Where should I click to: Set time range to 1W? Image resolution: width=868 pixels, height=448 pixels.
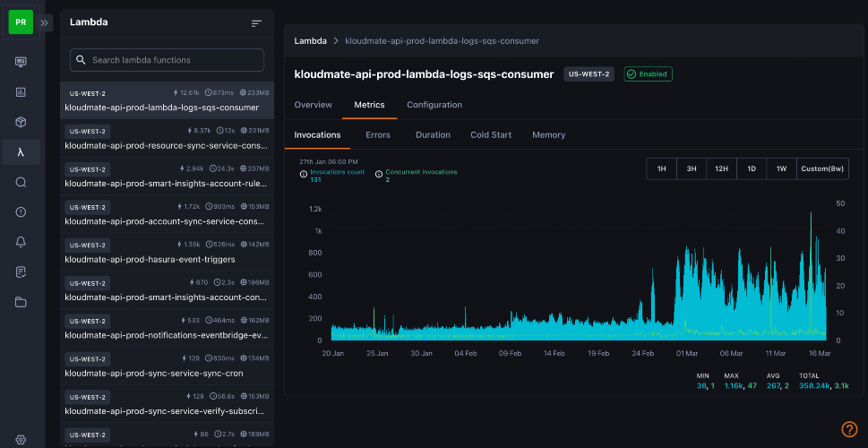781,169
